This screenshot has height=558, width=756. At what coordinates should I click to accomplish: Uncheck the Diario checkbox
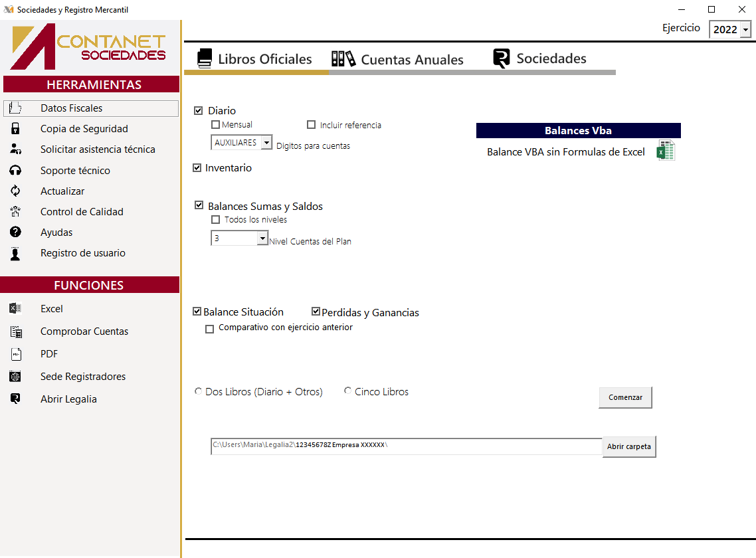(x=198, y=110)
